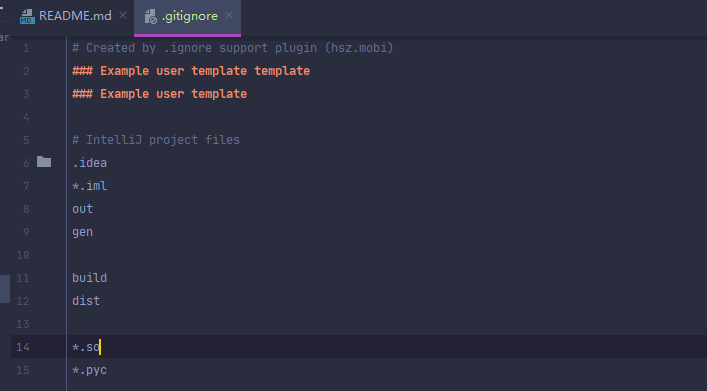
Task: Click line number 14 in the gutter
Action: tap(23, 347)
